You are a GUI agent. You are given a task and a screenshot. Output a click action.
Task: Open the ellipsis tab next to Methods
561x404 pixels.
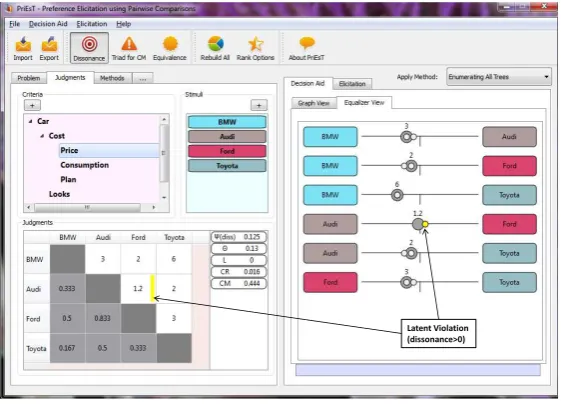(143, 78)
